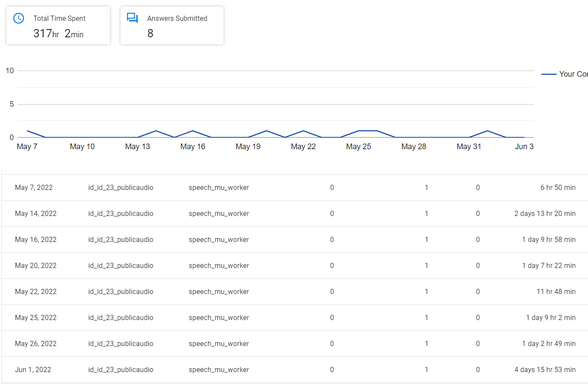The image size is (588, 392).
Task: Select the Answers Submitted count 8
Action: point(150,33)
